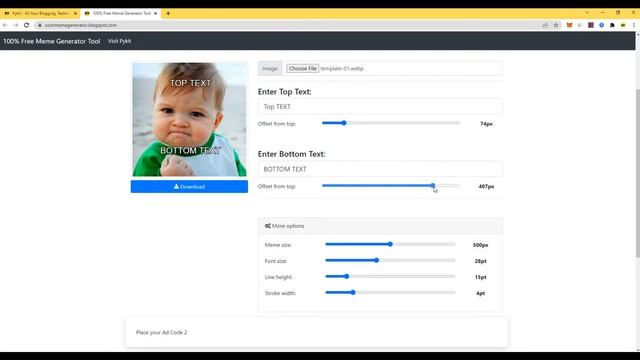Open the share page icon in address bar
The width and height of the screenshot is (640, 360).
tap(545, 25)
